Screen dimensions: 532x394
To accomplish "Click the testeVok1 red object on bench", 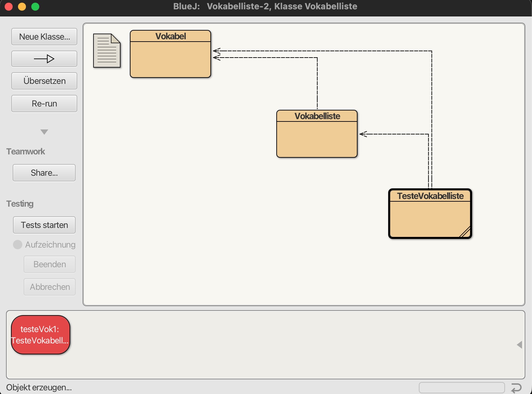I will coord(41,335).
